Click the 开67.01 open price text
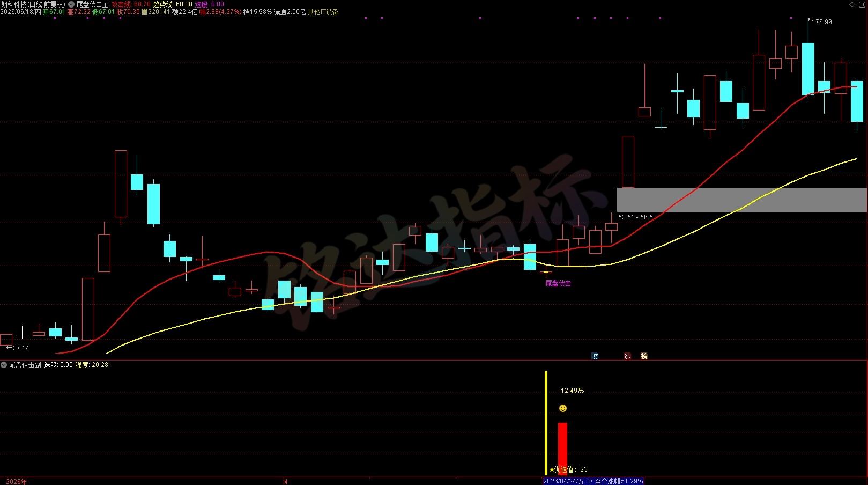 tap(54, 12)
